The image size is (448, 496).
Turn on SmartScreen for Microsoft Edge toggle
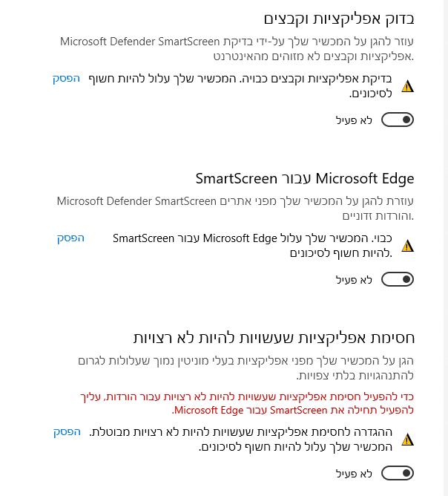click(397, 279)
